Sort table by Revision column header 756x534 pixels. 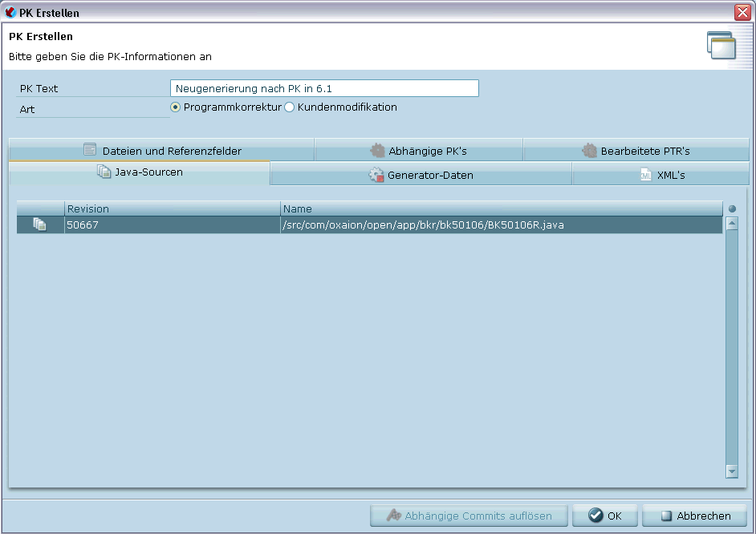pos(172,208)
